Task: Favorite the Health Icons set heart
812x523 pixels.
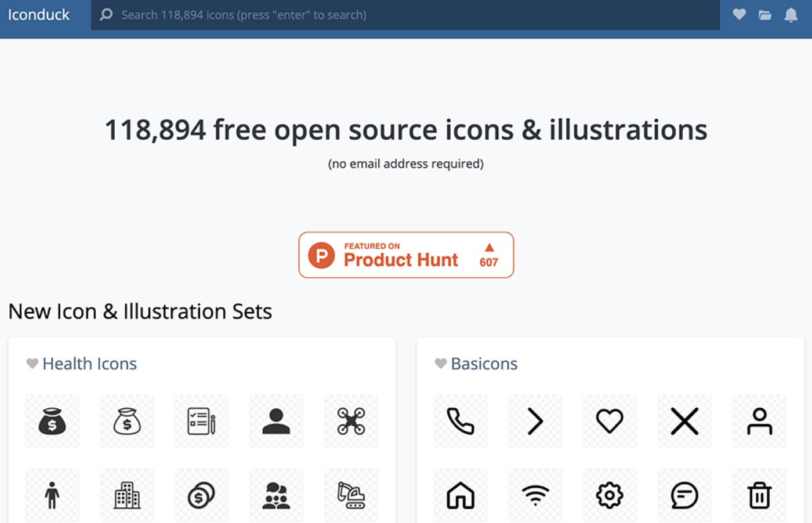Action: tap(32, 364)
